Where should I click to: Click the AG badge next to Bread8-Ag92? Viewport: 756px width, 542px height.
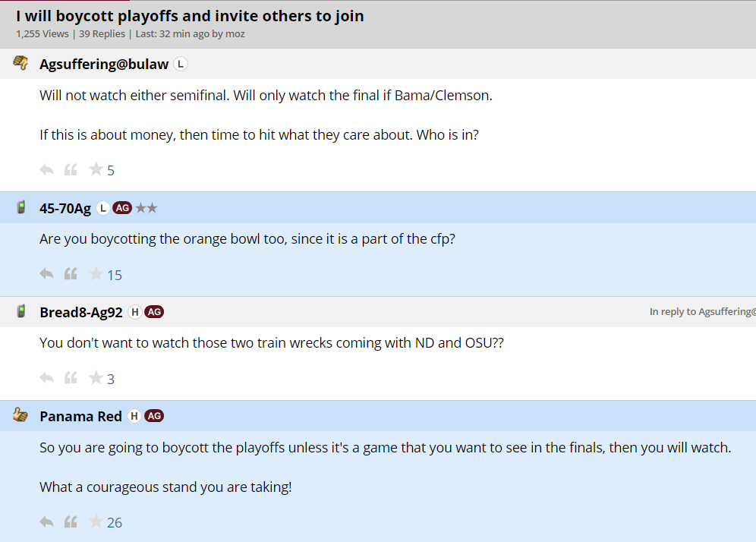click(x=154, y=312)
